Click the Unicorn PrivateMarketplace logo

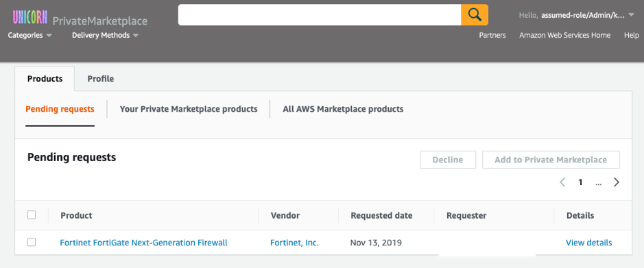point(80,18)
